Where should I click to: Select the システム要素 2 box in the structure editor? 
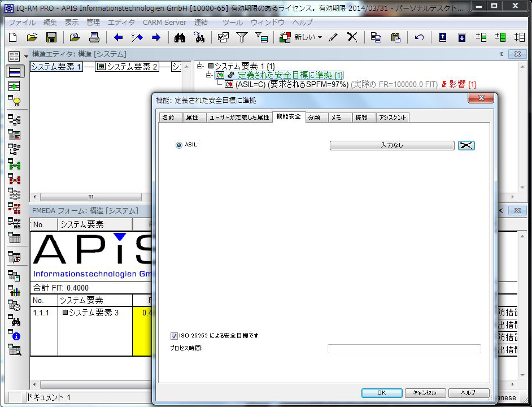(127, 67)
